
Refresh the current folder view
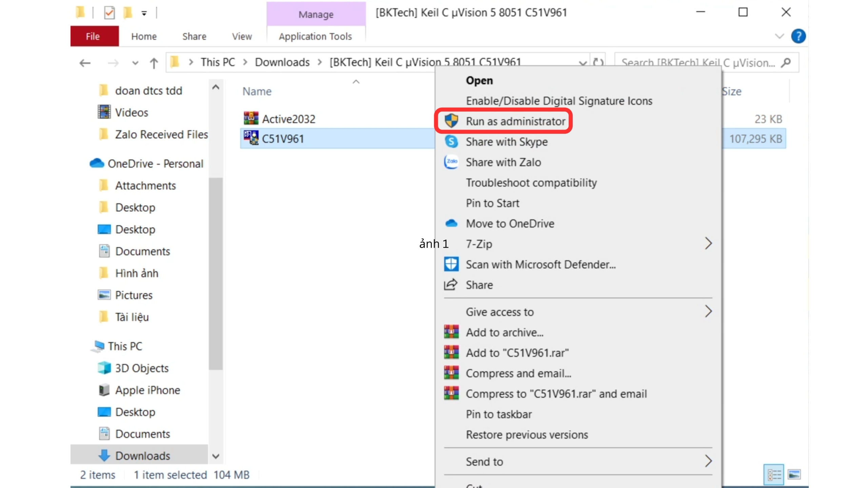[x=598, y=62]
